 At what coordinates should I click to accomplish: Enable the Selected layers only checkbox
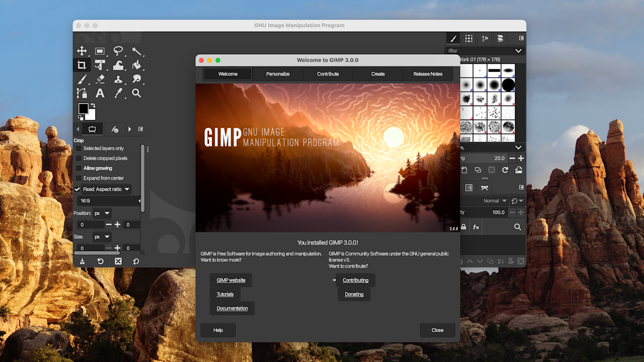click(78, 149)
